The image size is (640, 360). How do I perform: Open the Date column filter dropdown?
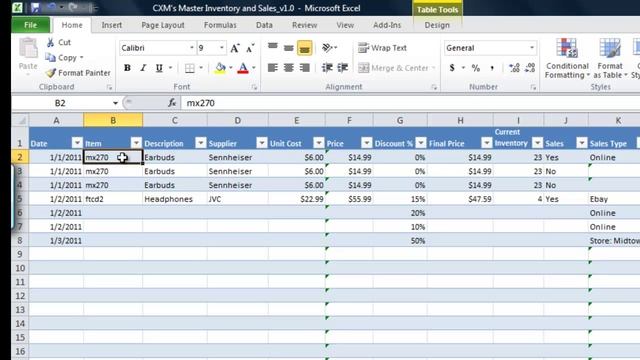(77, 143)
